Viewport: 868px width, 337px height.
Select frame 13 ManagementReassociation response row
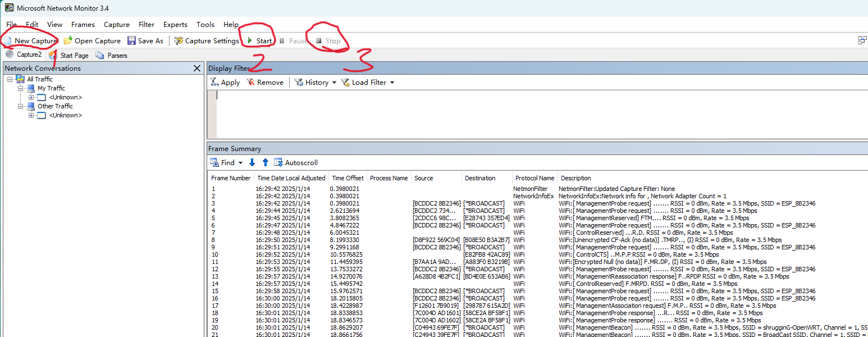pos(538,276)
